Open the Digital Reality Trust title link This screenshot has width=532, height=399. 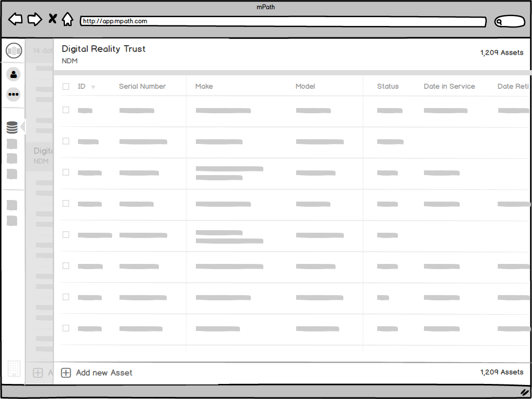(x=103, y=49)
